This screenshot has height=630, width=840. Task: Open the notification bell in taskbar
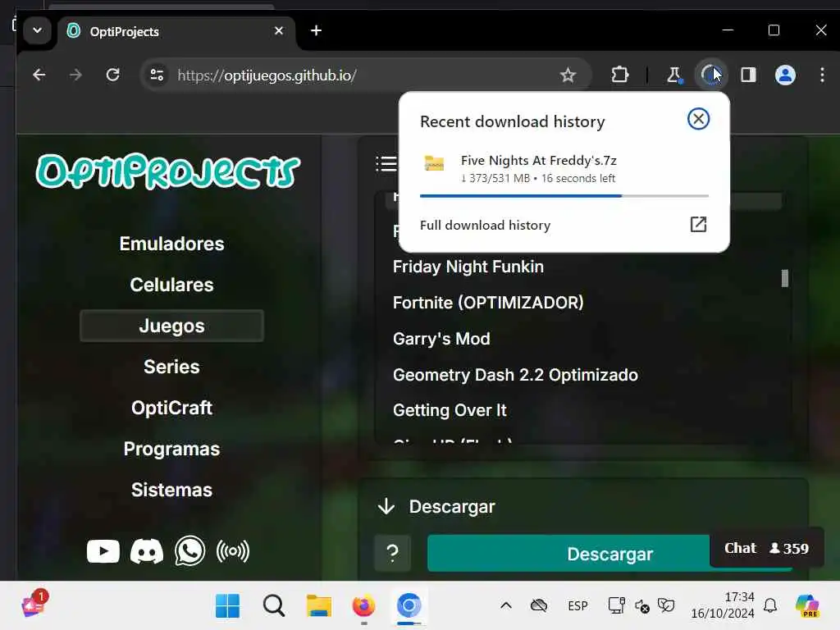770,606
